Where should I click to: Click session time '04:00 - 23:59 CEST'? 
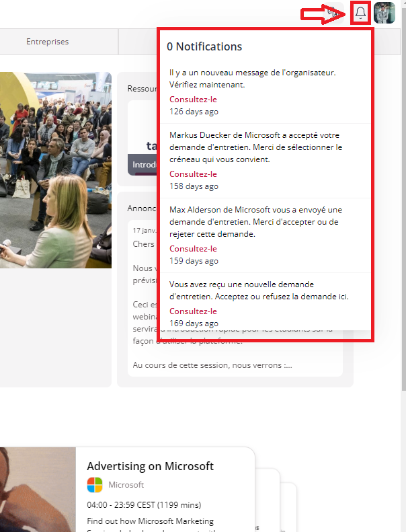[x=144, y=505]
